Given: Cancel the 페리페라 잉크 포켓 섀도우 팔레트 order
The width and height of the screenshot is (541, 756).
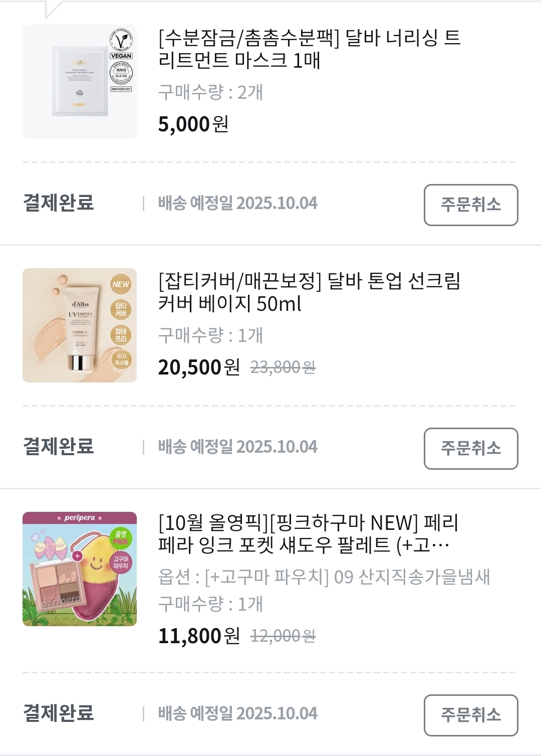Looking at the screenshot, I should tap(471, 715).
